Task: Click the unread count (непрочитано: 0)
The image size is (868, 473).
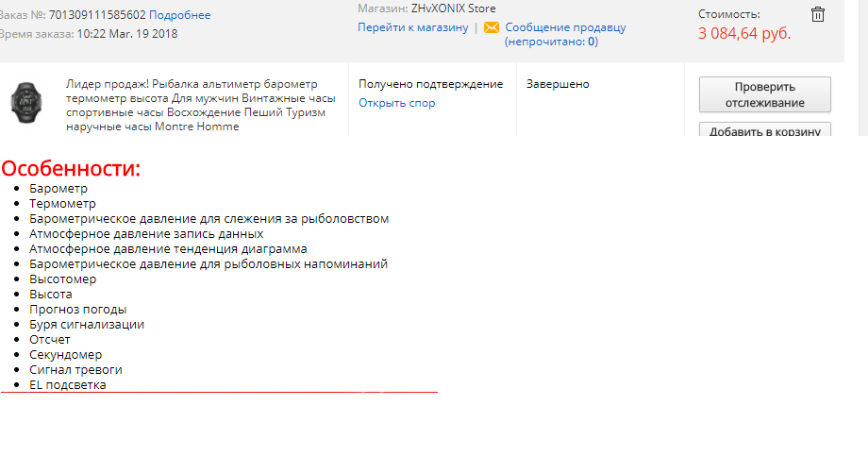Action: click(x=551, y=42)
